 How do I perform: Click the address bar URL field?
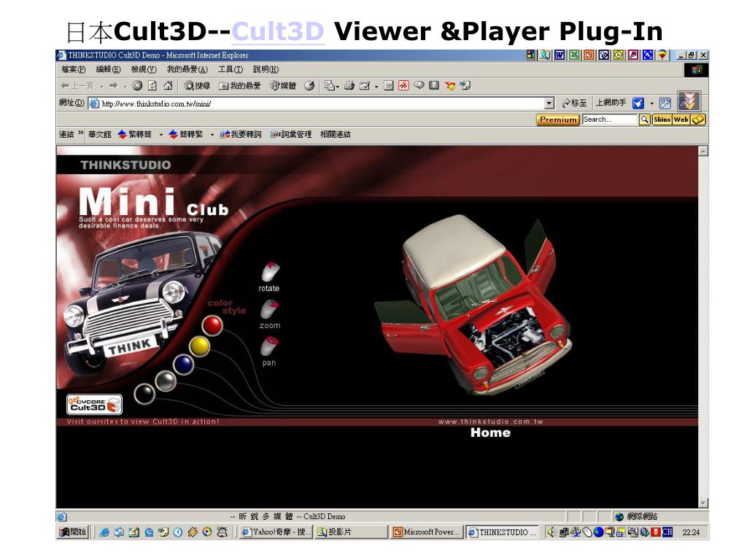pos(317,104)
